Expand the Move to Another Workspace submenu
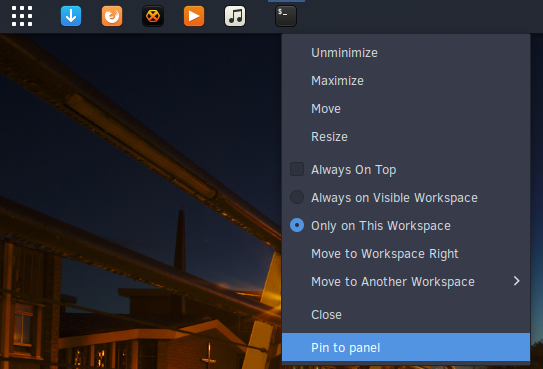The height and width of the screenshot is (369, 543). (406, 282)
